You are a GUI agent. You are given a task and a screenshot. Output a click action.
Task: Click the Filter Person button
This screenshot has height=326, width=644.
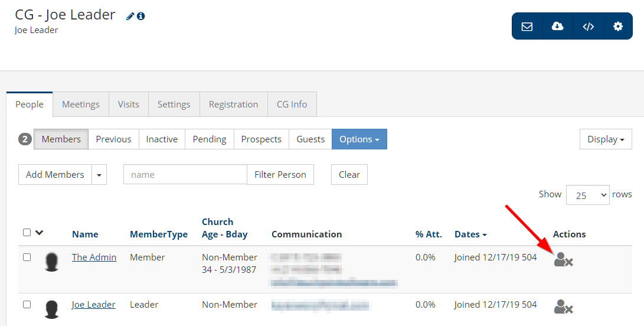pos(280,175)
